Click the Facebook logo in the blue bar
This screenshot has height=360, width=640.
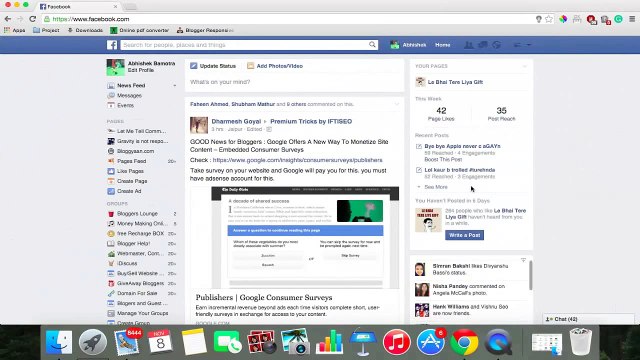tap(112, 45)
